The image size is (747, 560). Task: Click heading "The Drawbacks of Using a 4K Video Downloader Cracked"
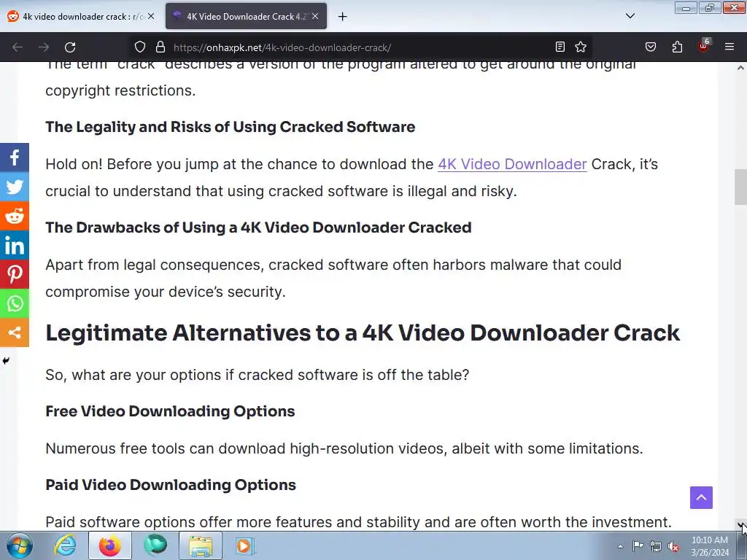258,227
